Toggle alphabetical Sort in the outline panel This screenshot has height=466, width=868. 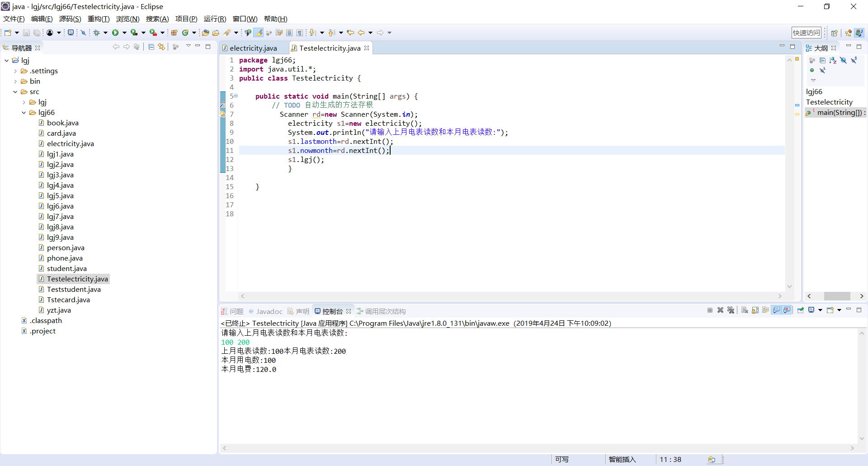[x=833, y=61]
